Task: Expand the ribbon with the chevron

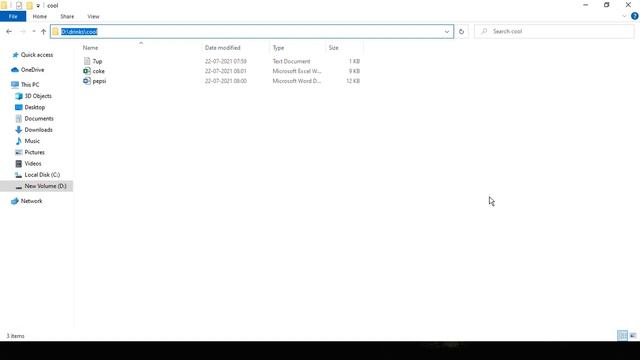Action: click(624, 16)
